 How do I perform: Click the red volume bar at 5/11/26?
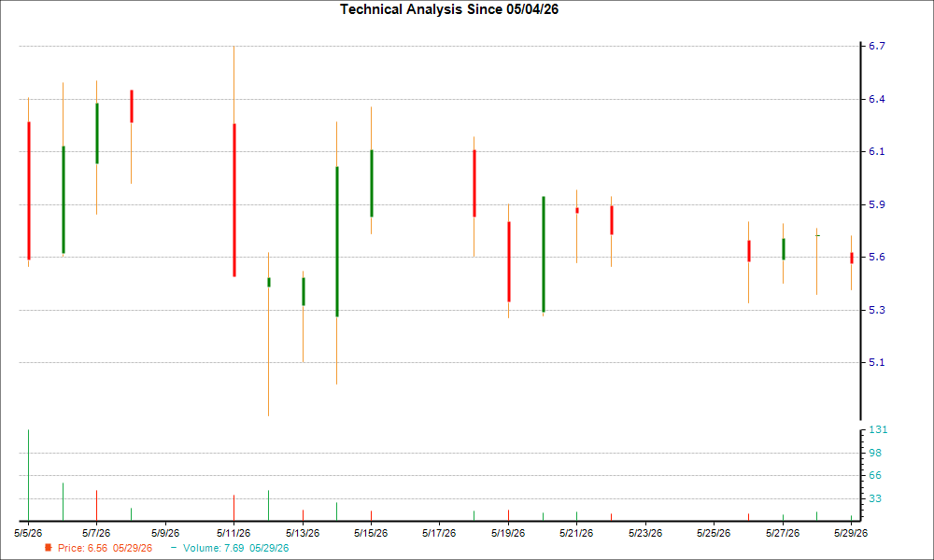(233, 508)
